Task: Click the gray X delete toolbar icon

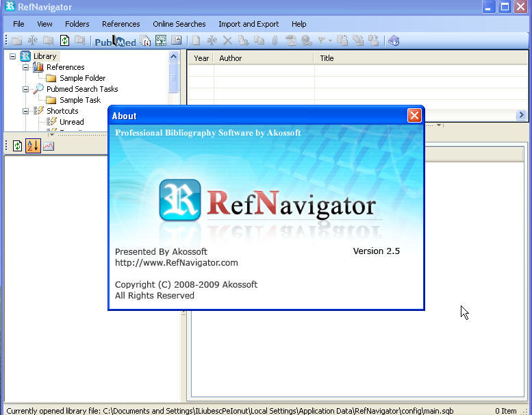Action: [x=228, y=40]
